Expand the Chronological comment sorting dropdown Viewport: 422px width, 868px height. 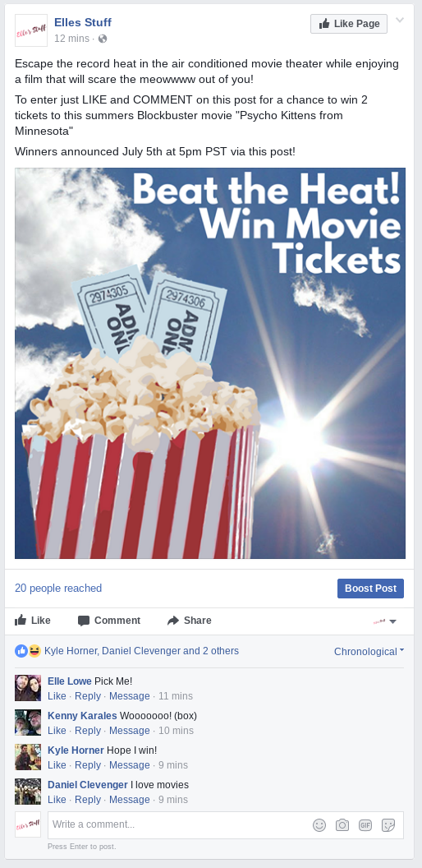pos(369,652)
